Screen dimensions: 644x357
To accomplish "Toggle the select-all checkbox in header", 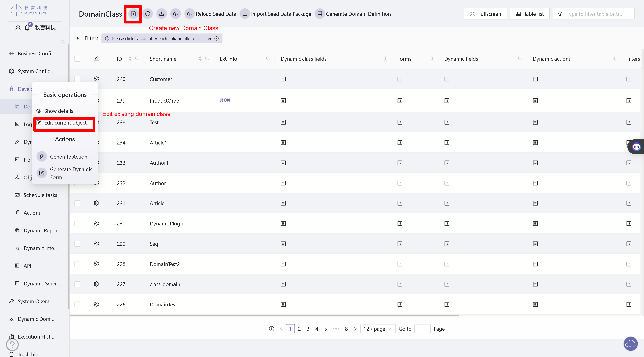I will (77, 59).
